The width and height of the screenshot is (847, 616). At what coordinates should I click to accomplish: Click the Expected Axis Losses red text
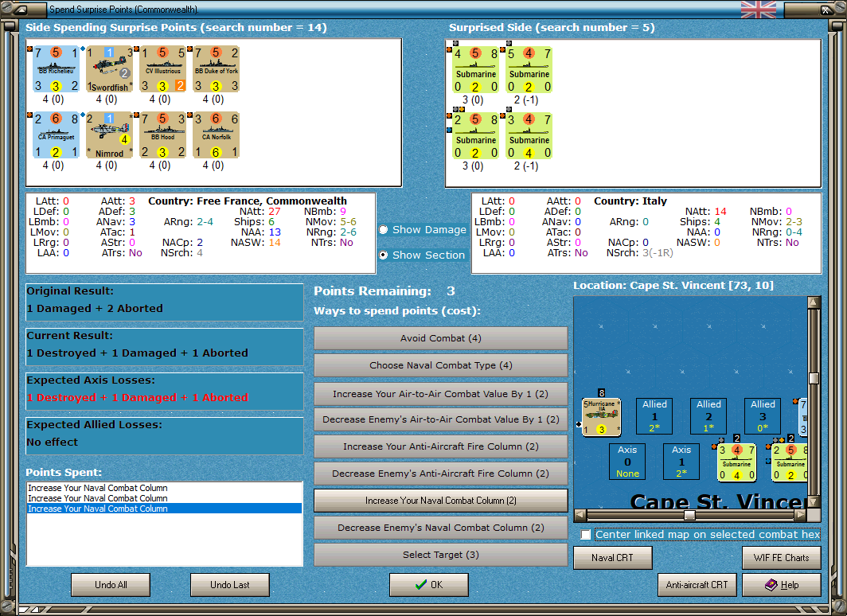[x=138, y=397]
